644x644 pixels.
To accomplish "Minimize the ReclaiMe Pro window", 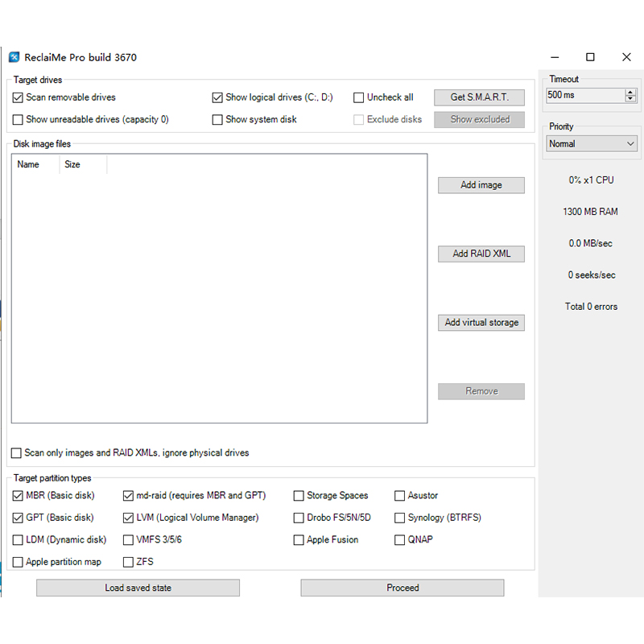I will [555, 57].
